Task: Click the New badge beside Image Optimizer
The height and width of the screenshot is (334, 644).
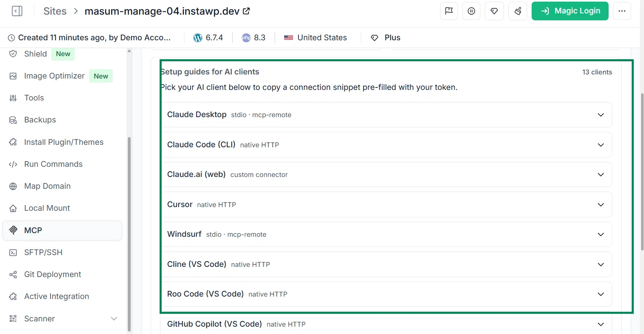Action: point(101,76)
